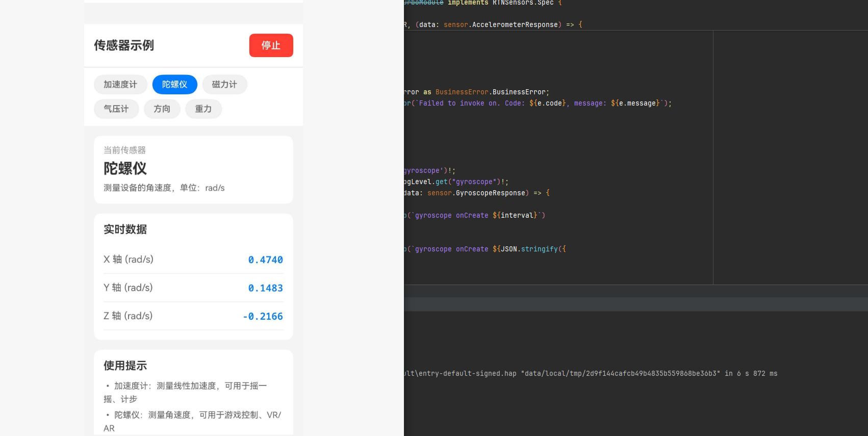The width and height of the screenshot is (868, 436).
Task: Click the Z axis value -0.2166
Action: coord(263,316)
